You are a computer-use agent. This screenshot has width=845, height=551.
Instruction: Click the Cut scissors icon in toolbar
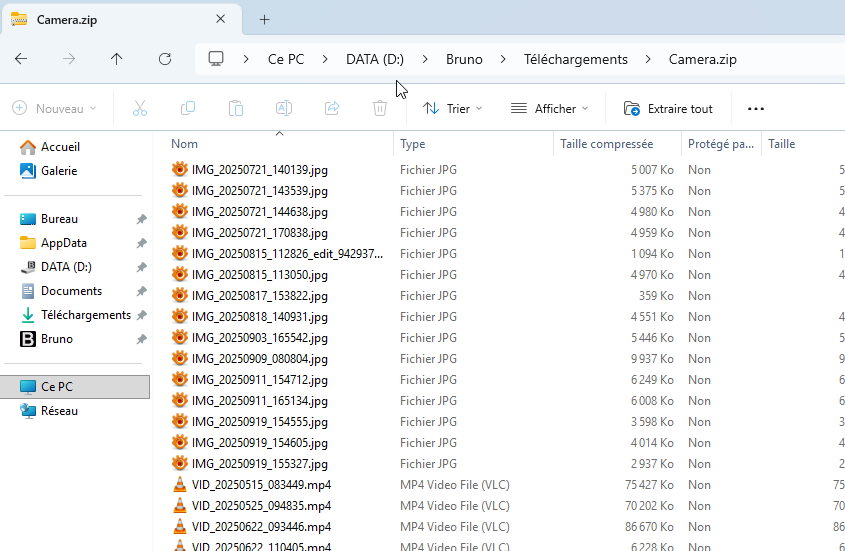click(x=140, y=108)
